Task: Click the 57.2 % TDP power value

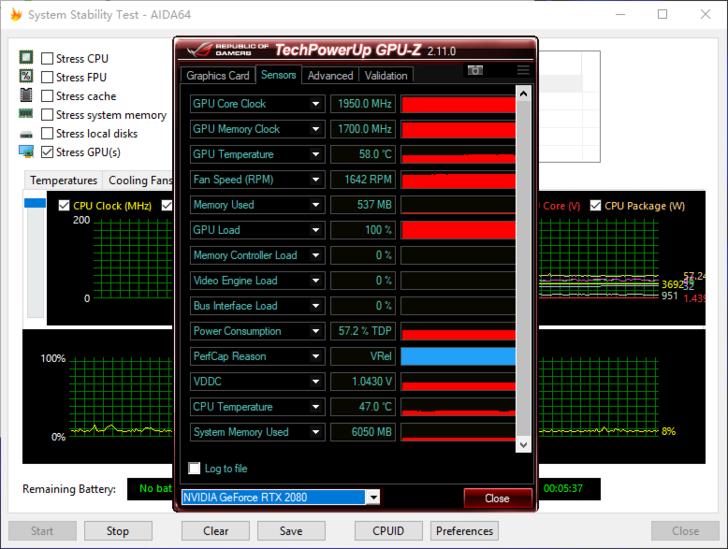Action: (363, 331)
